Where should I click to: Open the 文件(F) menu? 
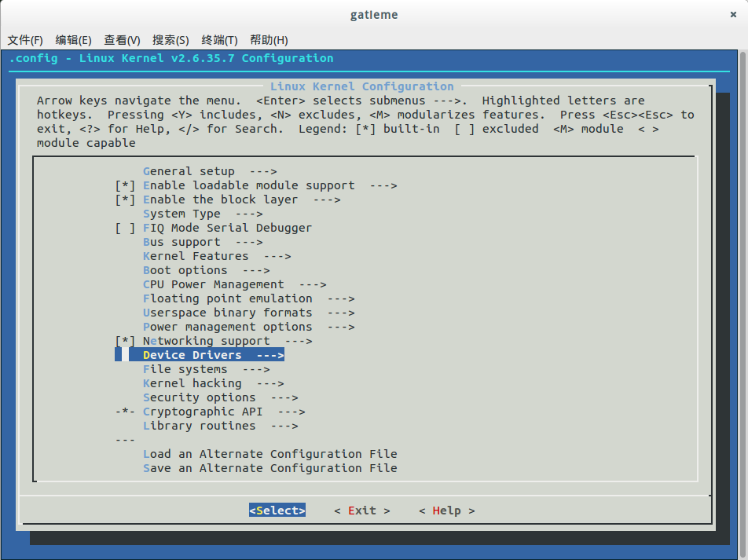pos(25,40)
